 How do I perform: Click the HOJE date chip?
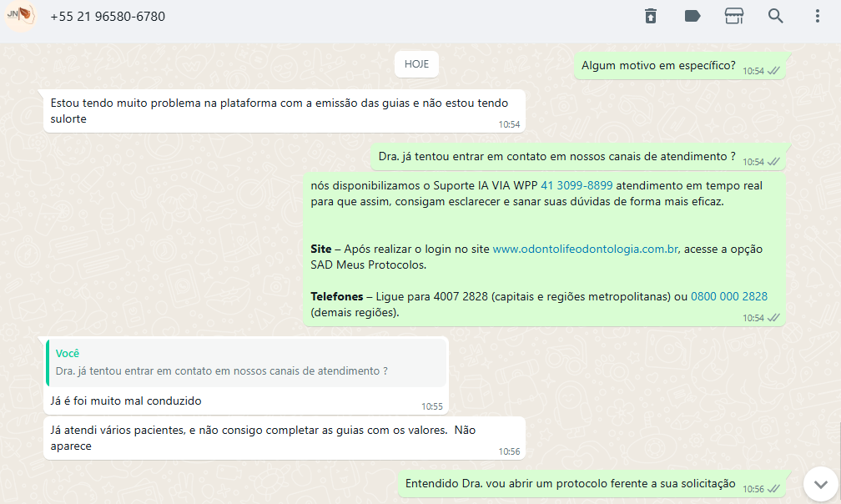(x=416, y=64)
